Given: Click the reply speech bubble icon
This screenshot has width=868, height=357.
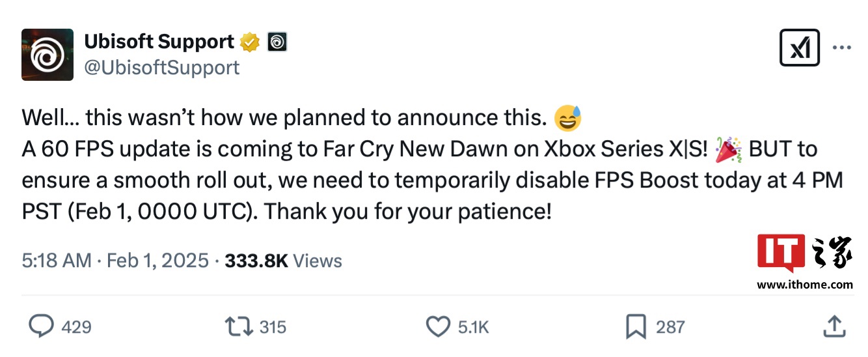Looking at the screenshot, I should tap(41, 326).
